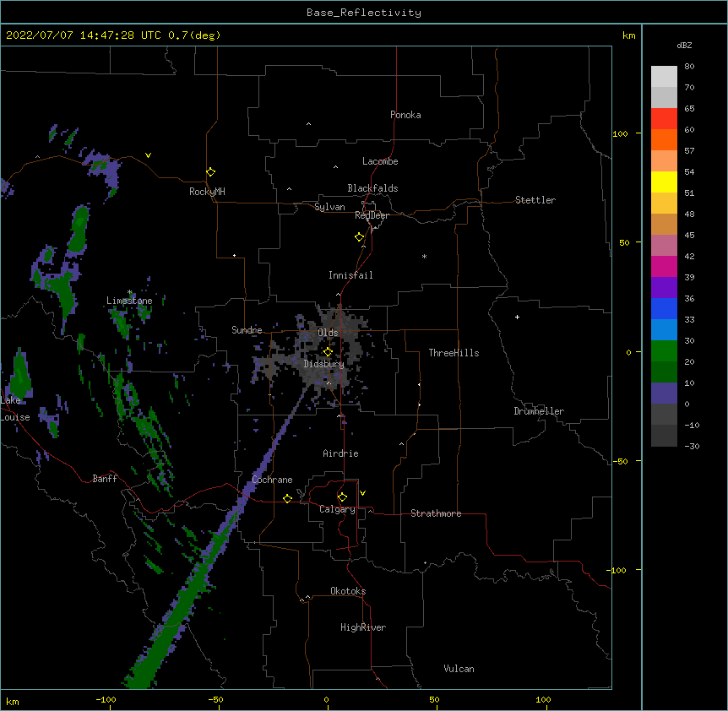Click the 50 tick on bottom axis

[x=434, y=699]
